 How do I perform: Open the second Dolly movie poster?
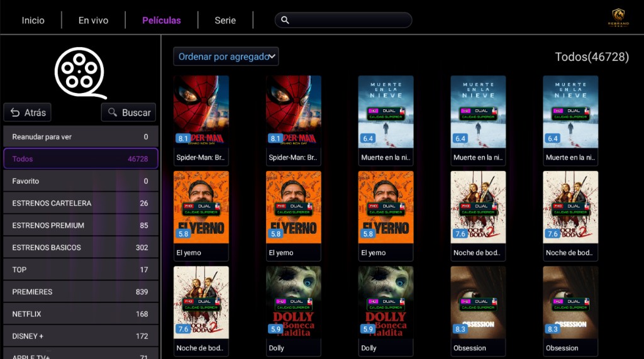pos(386,302)
